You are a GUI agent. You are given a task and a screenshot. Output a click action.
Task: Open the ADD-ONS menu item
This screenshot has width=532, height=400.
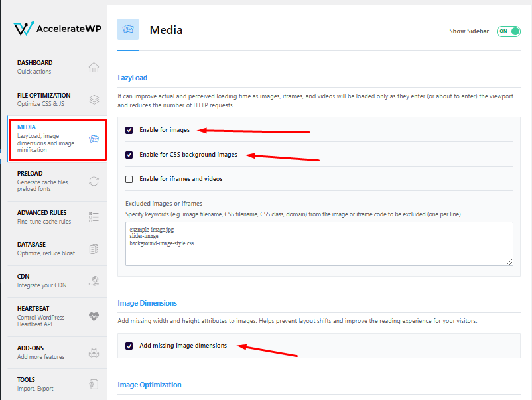(x=57, y=352)
